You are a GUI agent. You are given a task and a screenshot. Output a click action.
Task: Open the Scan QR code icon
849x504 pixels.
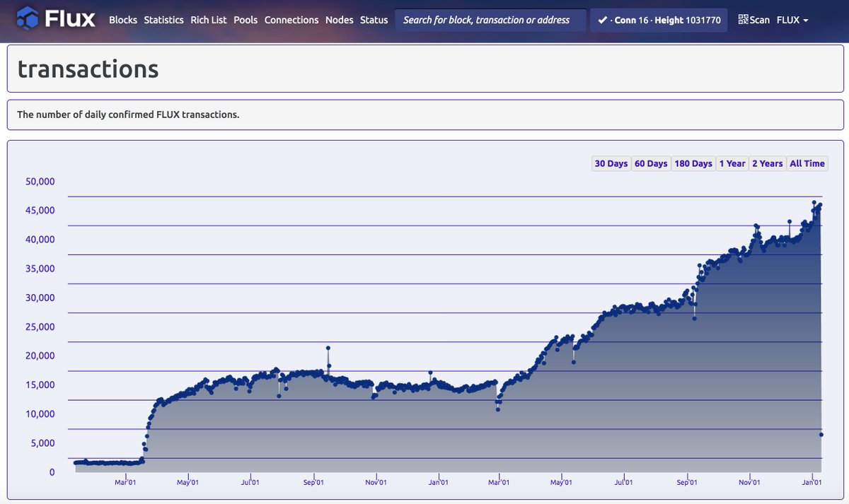click(x=743, y=20)
